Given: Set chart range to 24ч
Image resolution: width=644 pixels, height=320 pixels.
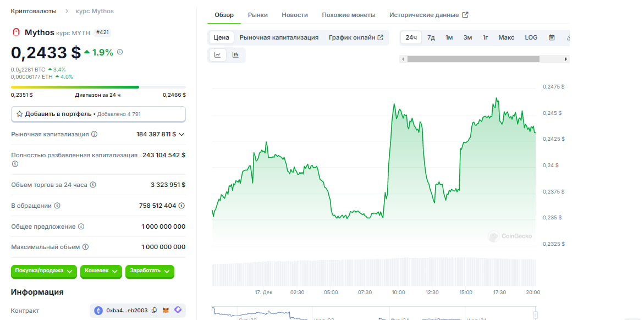Looking at the screenshot, I should click(x=411, y=37).
